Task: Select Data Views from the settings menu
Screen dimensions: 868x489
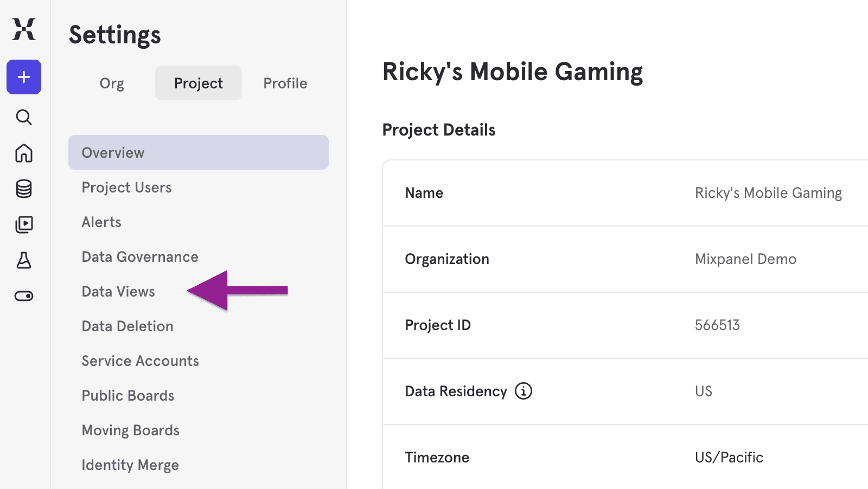Action: tap(118, 291)
